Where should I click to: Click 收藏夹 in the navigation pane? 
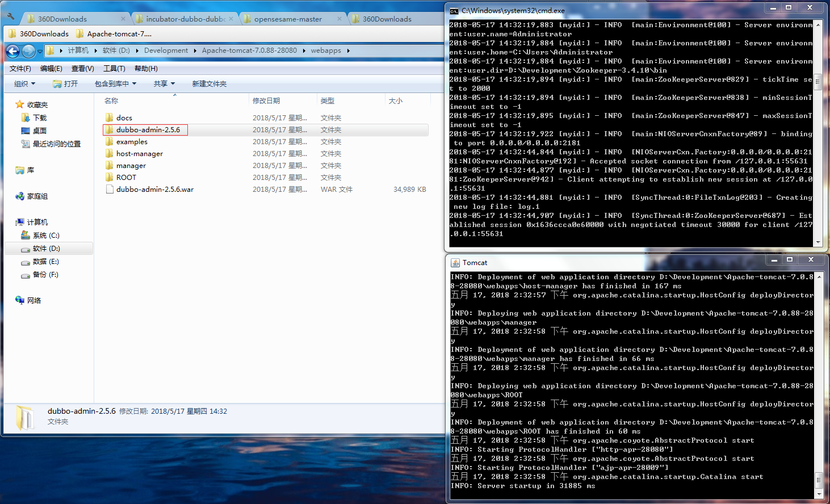37,105
